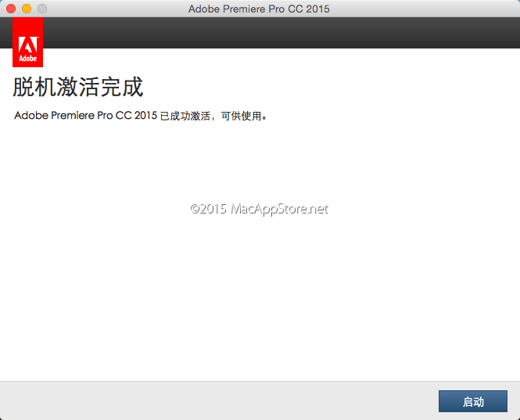This screenshot has height=420, width=520.
Task: Click the window title Adobe Premiere Pro CC 2015
Action: pyautogui.click(x=259, y=9)
